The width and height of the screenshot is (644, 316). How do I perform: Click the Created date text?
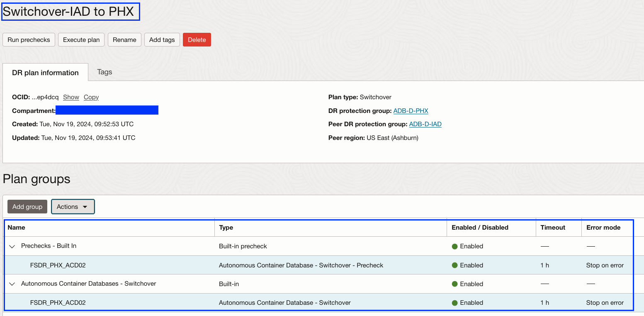tap(73, 124)
